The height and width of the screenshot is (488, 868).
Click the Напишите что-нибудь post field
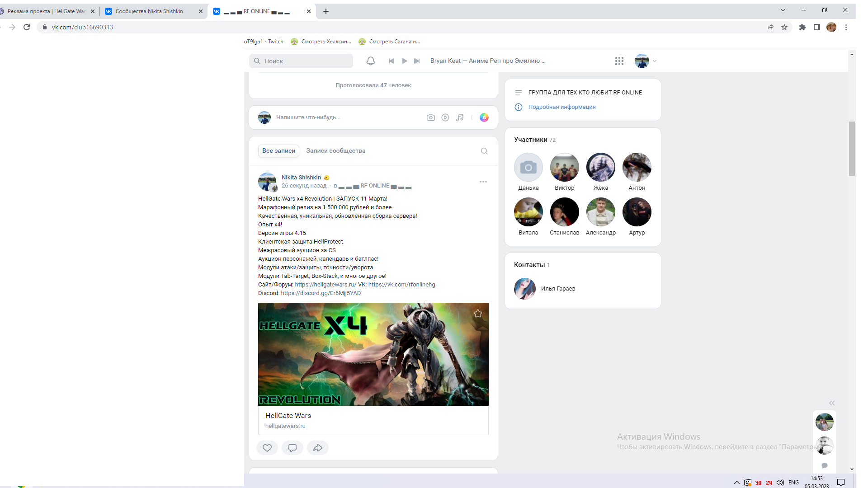(308, 117)
